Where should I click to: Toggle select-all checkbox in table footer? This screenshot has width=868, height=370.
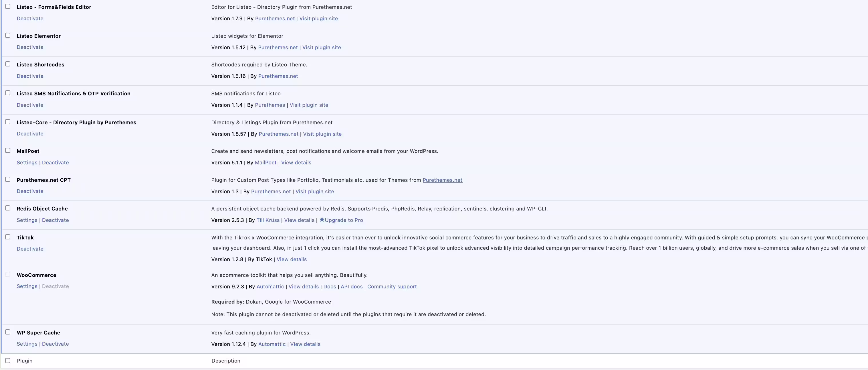8,361
